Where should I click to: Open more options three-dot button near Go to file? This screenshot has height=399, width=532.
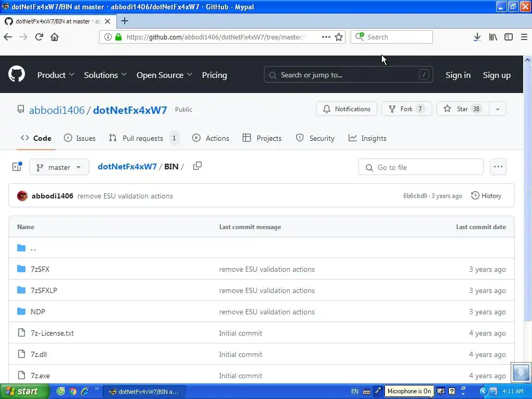(x=498, y=167)
